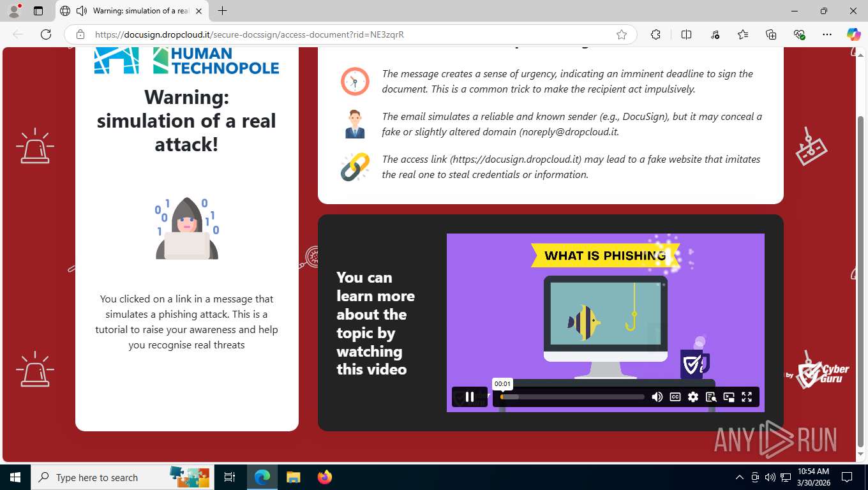Image resolution: width=868 pixels, height=490 pixels.
Task: View site information lock icon
Action: 80,34
